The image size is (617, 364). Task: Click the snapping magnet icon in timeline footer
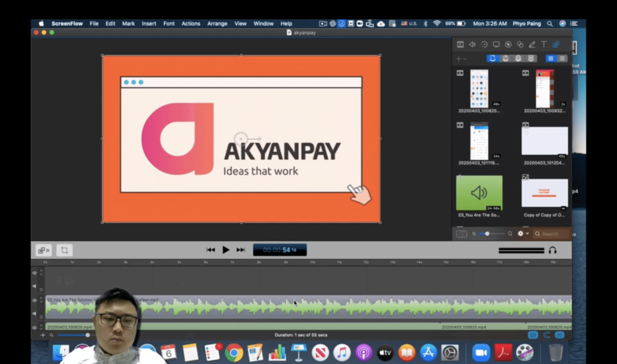click(x=547, y=335)
